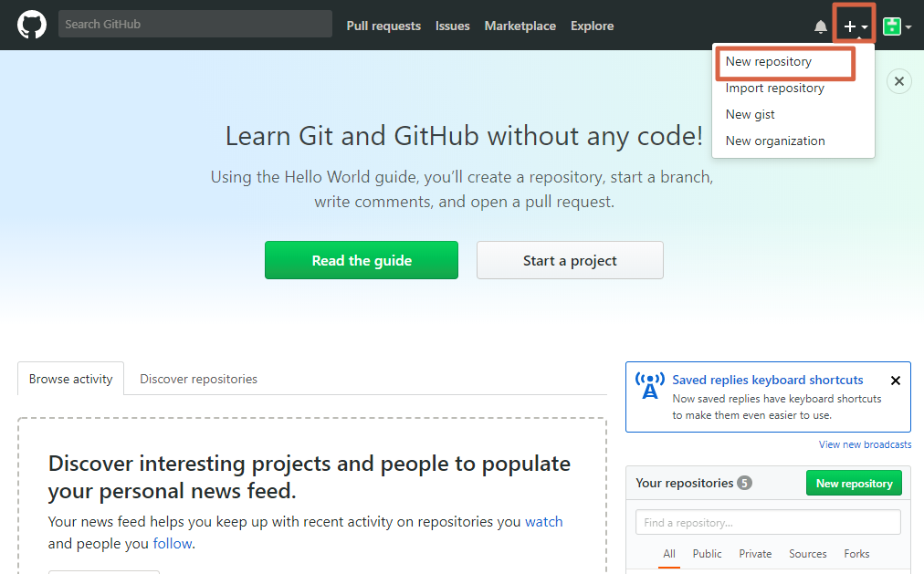The image size is (924, 574).
Task: Focus the Find a repository field
Action: pyautogui.click(x=768, y=522)
